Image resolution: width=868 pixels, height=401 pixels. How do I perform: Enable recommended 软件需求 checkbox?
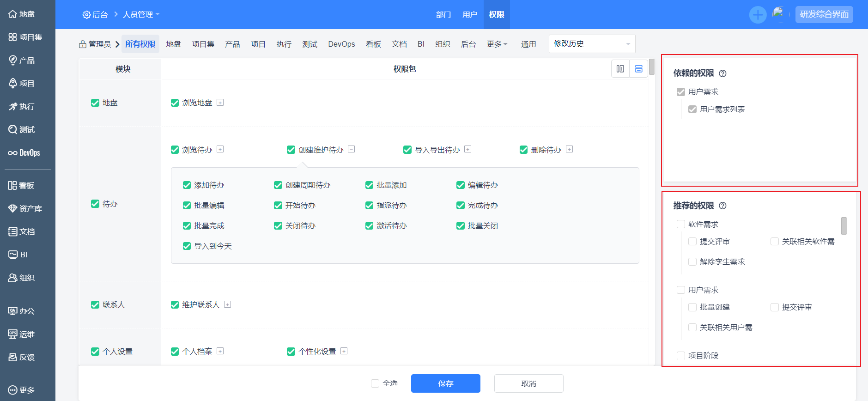(x=681, y=225)
